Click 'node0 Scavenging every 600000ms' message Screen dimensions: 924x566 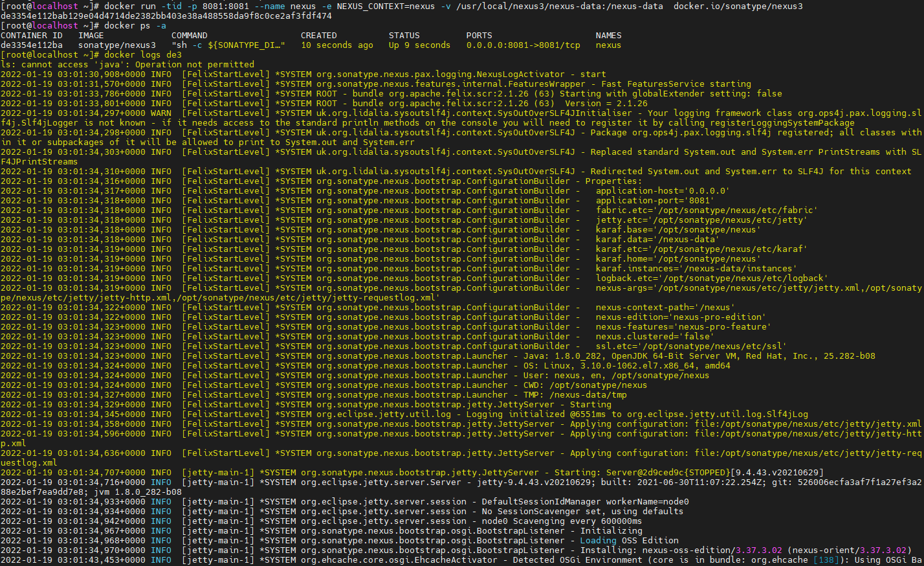tap(562, 521)
